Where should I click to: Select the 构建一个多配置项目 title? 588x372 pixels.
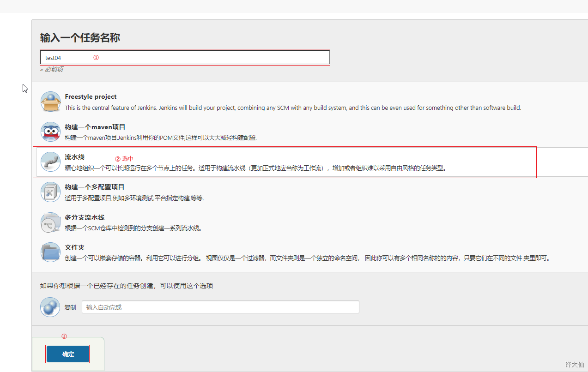click(95, 187)
